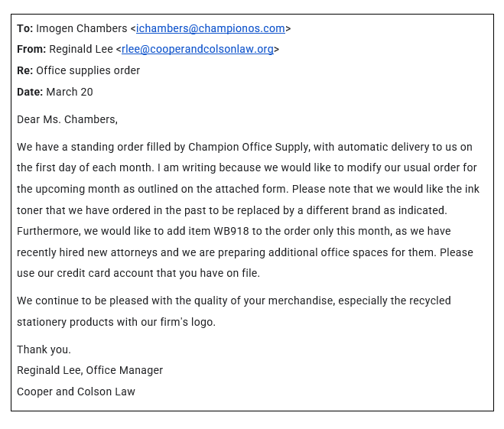Viewport: 504px width, 429px height.
Task: Open the rlee@cooperandcolsonlaw.org email link
Action: (x=197, y=50)
